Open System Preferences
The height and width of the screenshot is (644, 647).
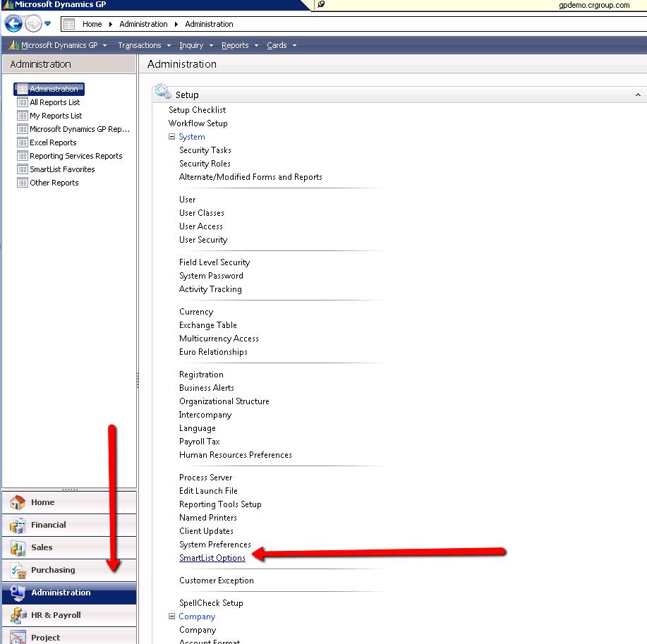215,544
